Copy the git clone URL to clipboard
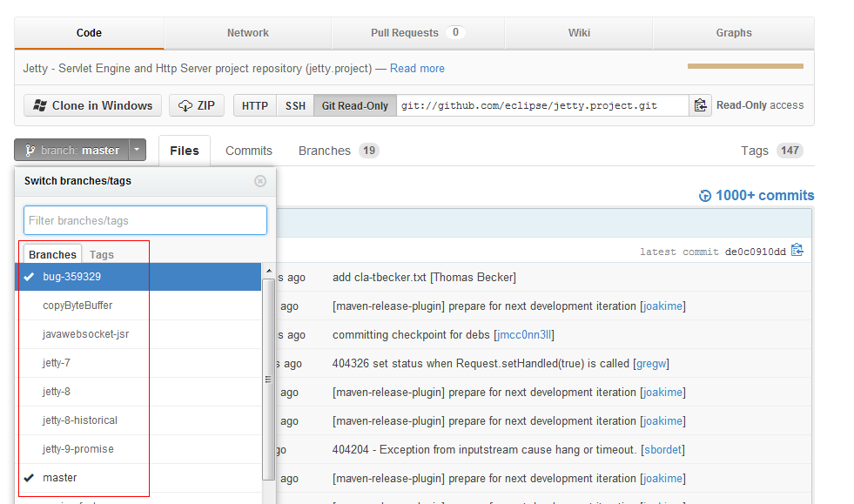854x504 pixels. pyautogui.click(x=701, y=105)
